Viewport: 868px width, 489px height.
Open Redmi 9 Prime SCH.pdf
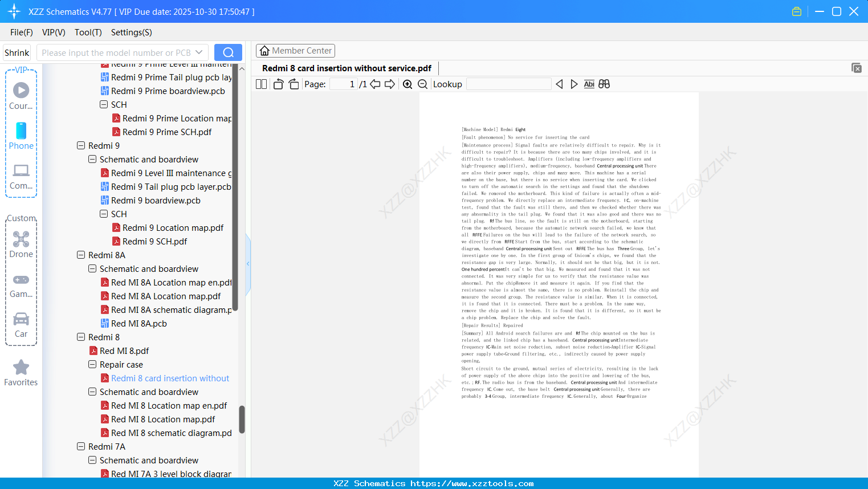167,132
